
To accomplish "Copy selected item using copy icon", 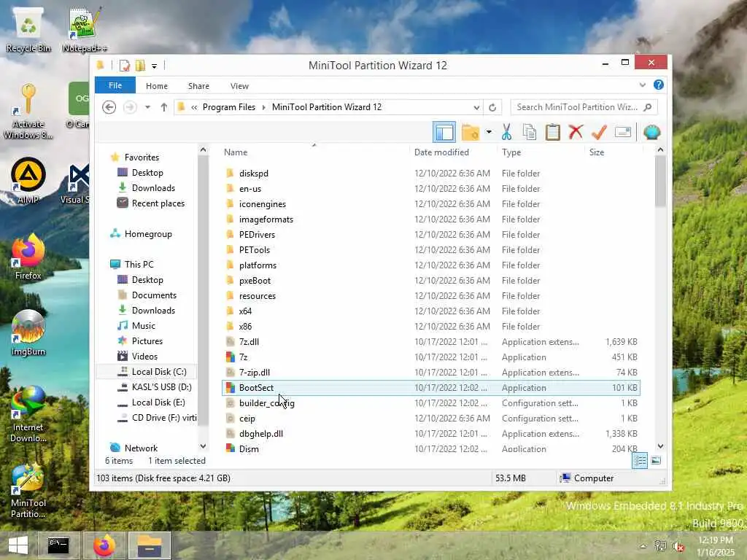I will pyautogui.click(x=530, y=133).
